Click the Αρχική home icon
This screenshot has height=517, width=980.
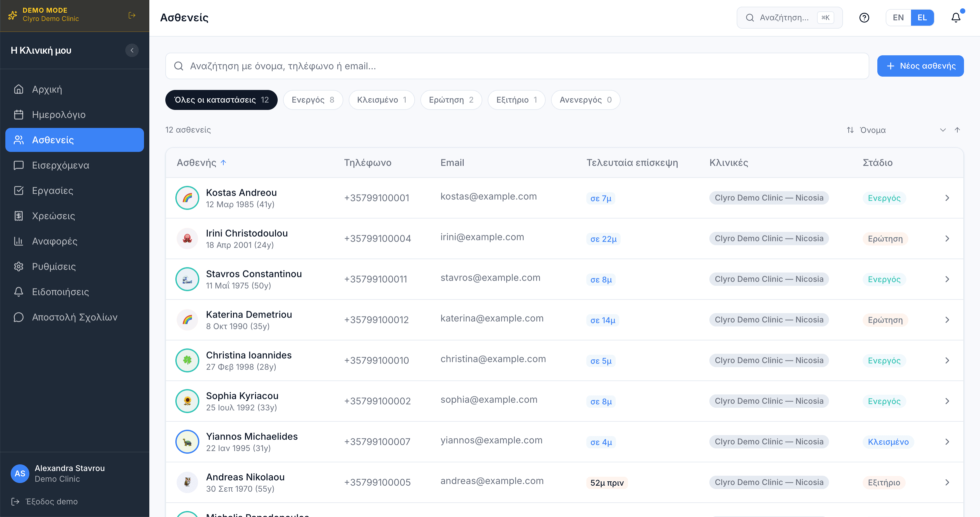pyautogui.click(x=19, y=89)
